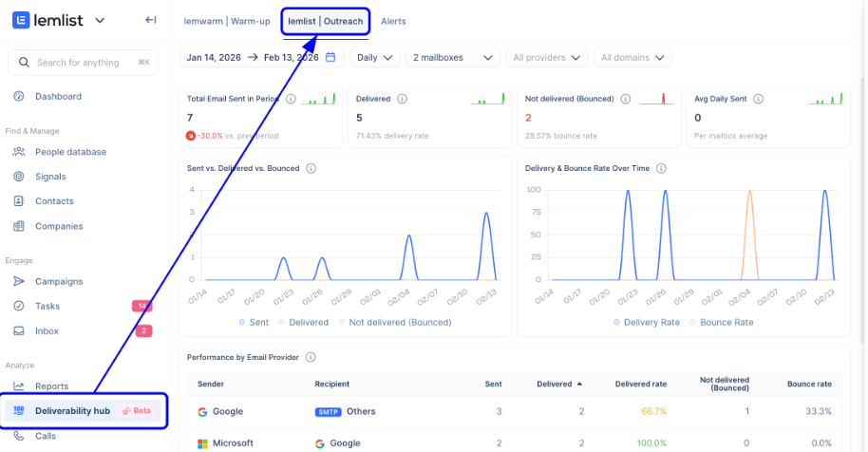Image resolution: width=868 pixels, height=452 pixels.
Task: Click the Bounce rate column header
Action: [809, 384]
